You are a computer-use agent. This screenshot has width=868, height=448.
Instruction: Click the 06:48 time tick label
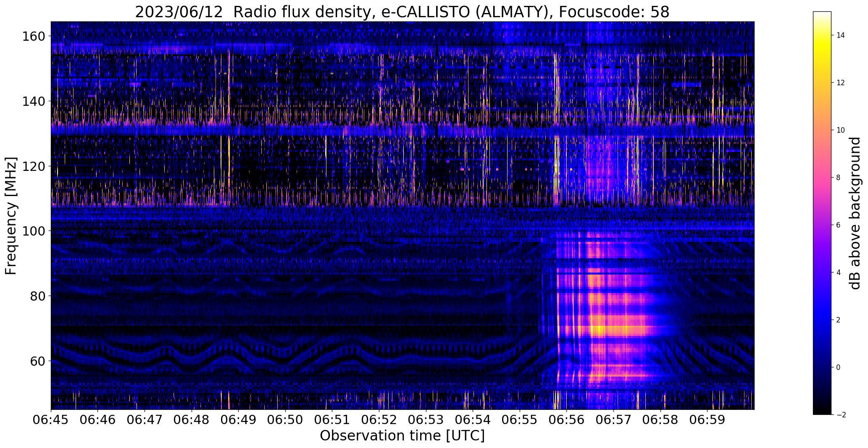tap(192, 419)
